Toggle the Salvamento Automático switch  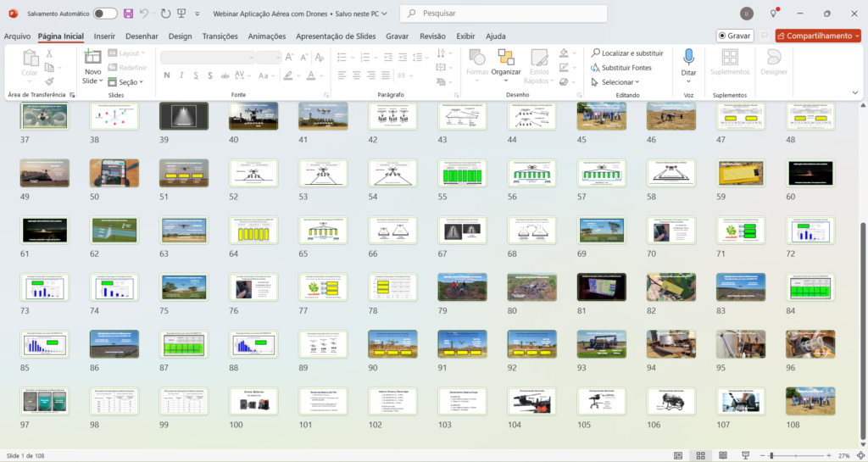pos(105,14)
